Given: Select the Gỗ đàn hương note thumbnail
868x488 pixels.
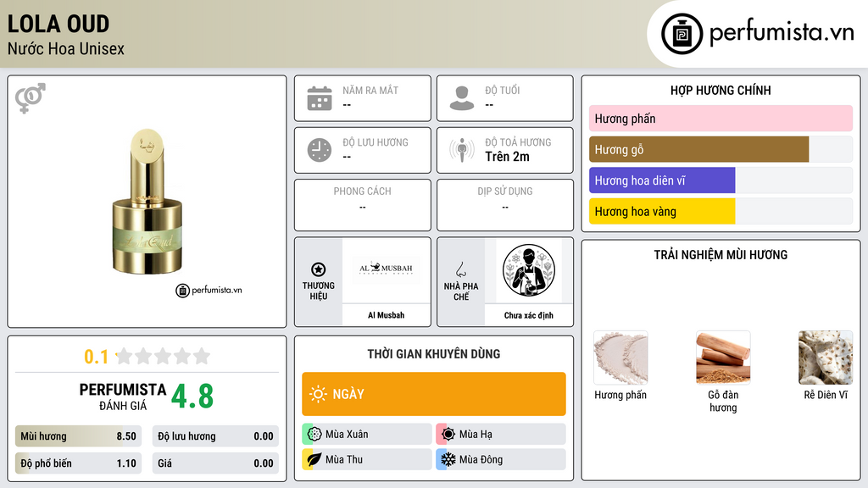Looking at the screenshot, I should 723,358.
